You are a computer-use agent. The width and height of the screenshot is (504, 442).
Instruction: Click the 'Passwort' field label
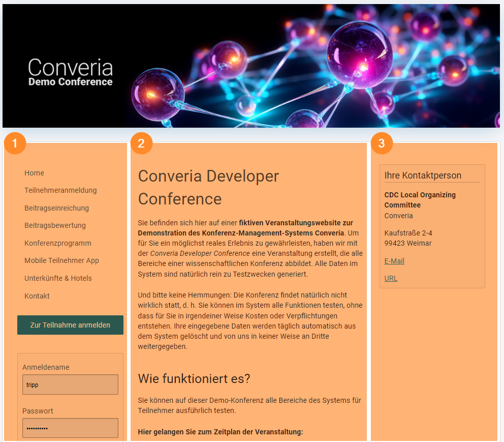coord(38,411)
